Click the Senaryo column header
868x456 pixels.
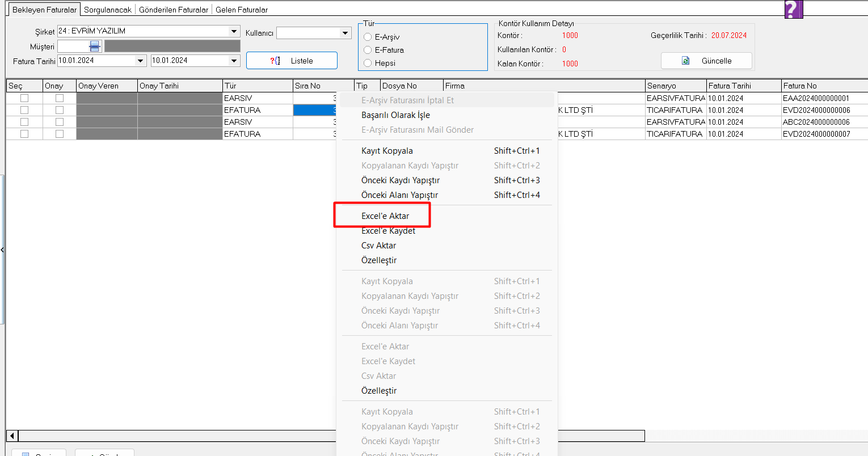(x=676, y=86)
